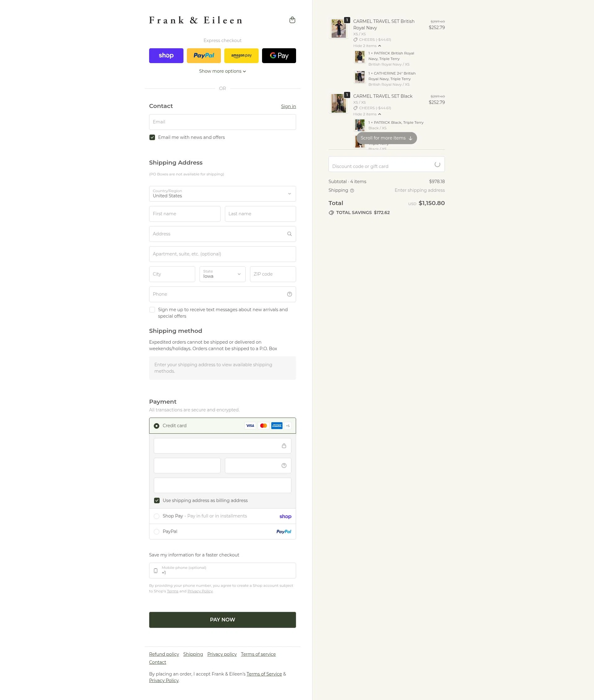This screenshot has width=594, height=700.
Task: Click the Shipping info question icon
Action: (352, 191)
